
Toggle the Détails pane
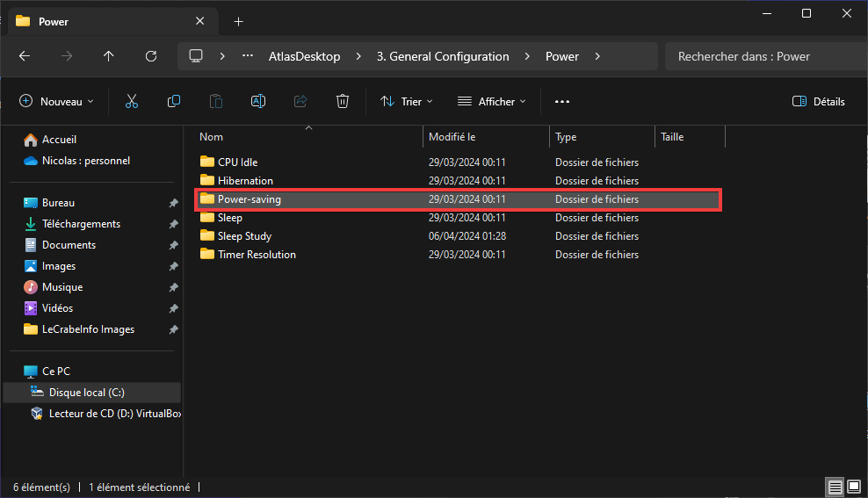pos(818,101)
